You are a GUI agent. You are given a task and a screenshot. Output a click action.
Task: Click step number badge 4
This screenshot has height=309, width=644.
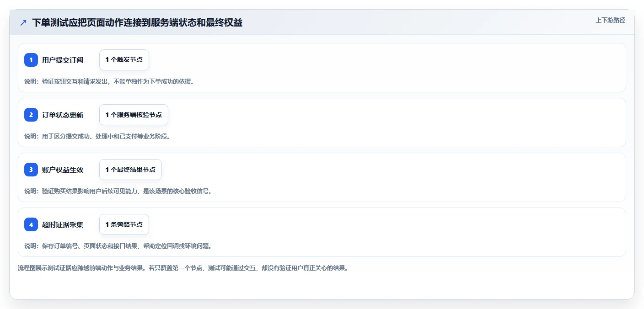click(31, 224)
